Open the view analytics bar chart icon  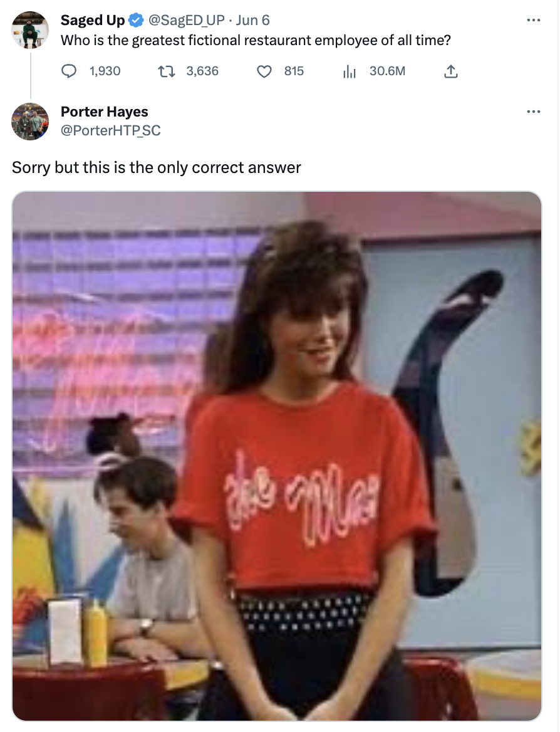point(350,71)
